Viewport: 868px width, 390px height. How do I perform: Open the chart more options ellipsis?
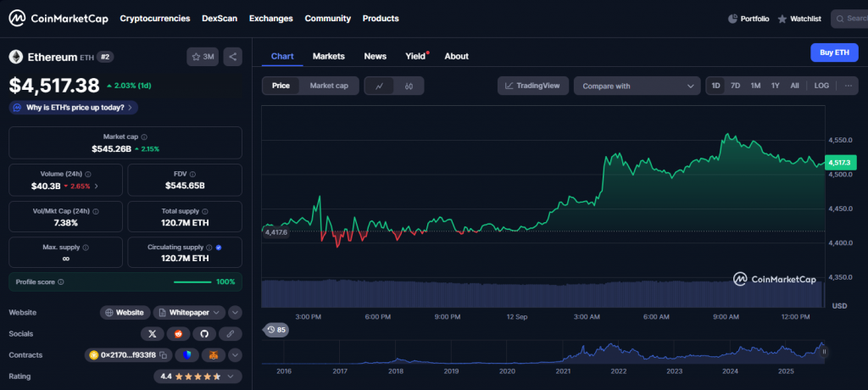pos(848,86)
